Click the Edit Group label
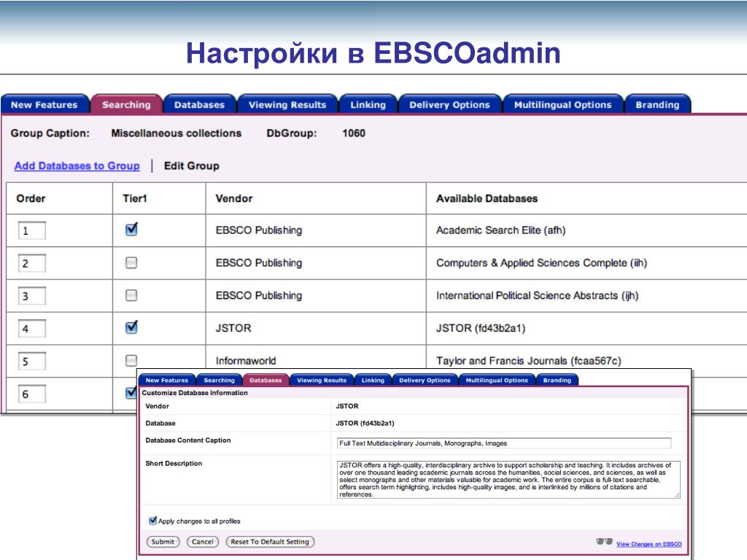747x560 pixels. [192, 166]
